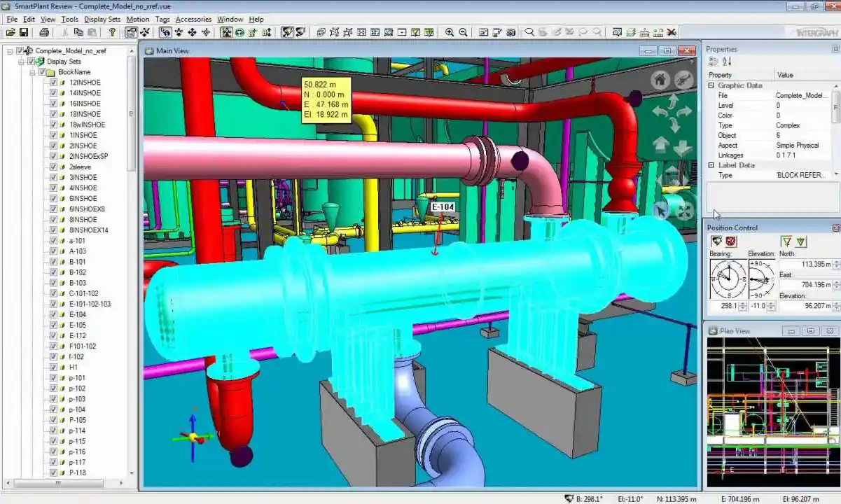Select the Zoom In magnifier tool
This screenshot has width=841, height=504.
[x=448, y=31]
